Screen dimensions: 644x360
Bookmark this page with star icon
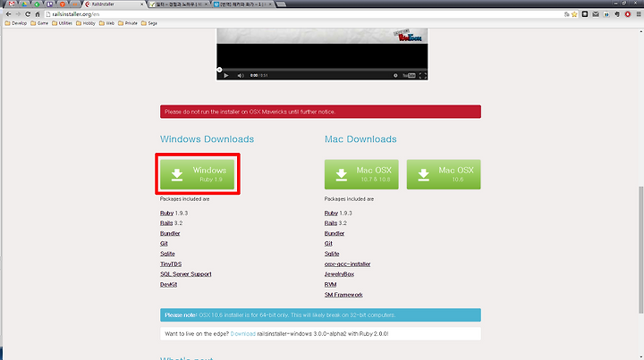(x=574, y=14)
